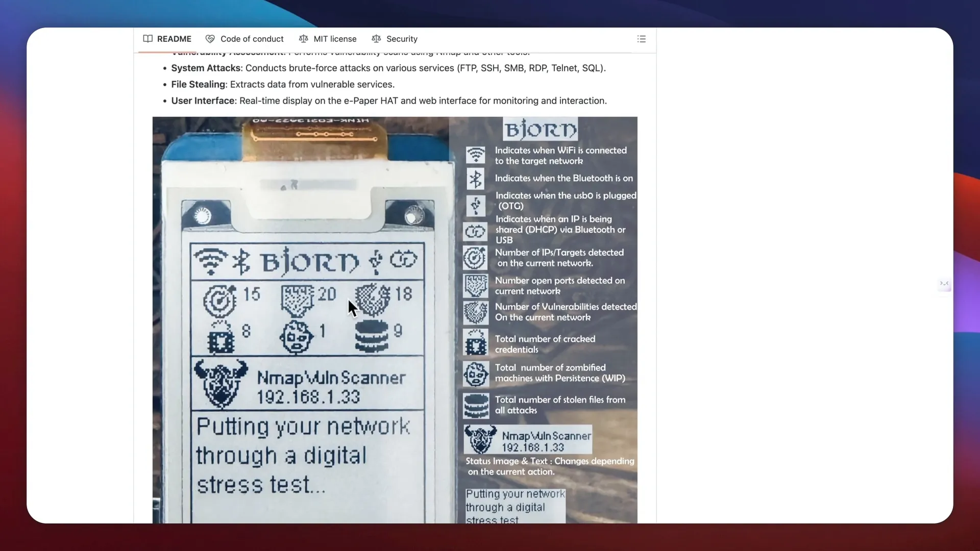
Task: Click "Indicates when the Bluetooth is on" text
Action: pyautogui.click(x=564, y=178)
